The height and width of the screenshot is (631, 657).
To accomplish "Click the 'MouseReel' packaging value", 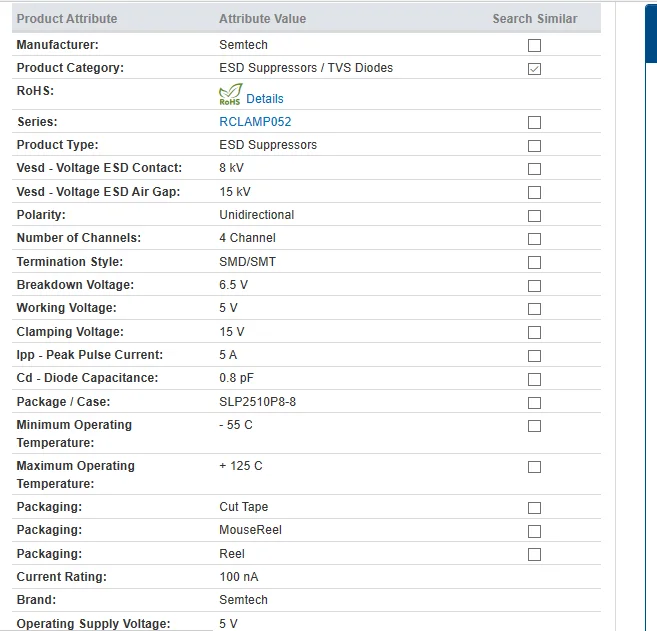I will pos(251,530).
